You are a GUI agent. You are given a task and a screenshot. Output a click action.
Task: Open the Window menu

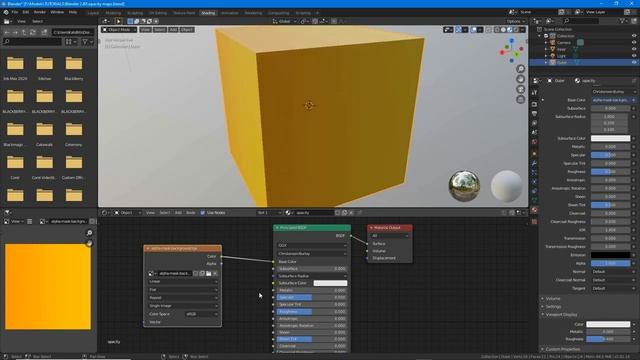pos(57,12)
